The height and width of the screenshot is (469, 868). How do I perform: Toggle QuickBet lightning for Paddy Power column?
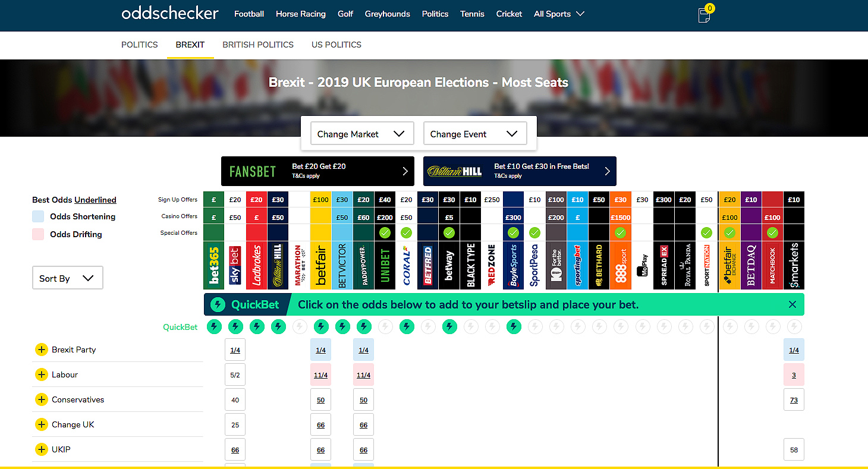click(x=364, y=326)
